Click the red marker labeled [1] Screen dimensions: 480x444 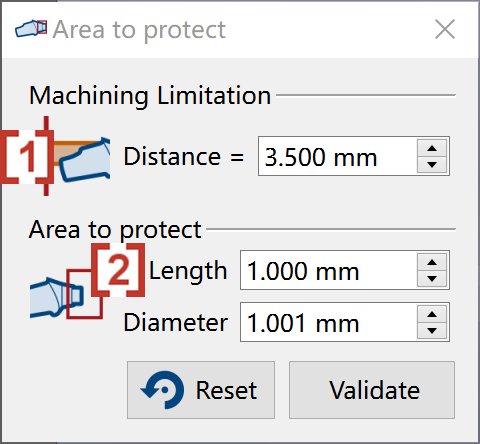(x=27, y=156)
